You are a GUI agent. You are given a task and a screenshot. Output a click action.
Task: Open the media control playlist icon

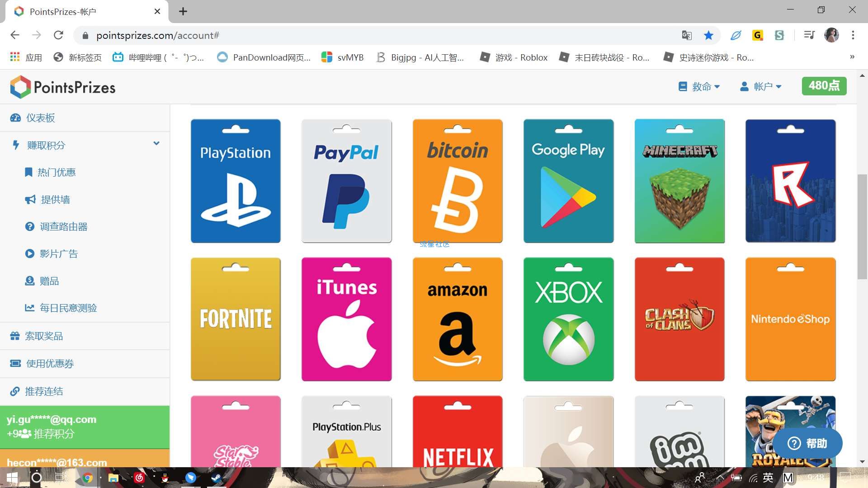809,35
